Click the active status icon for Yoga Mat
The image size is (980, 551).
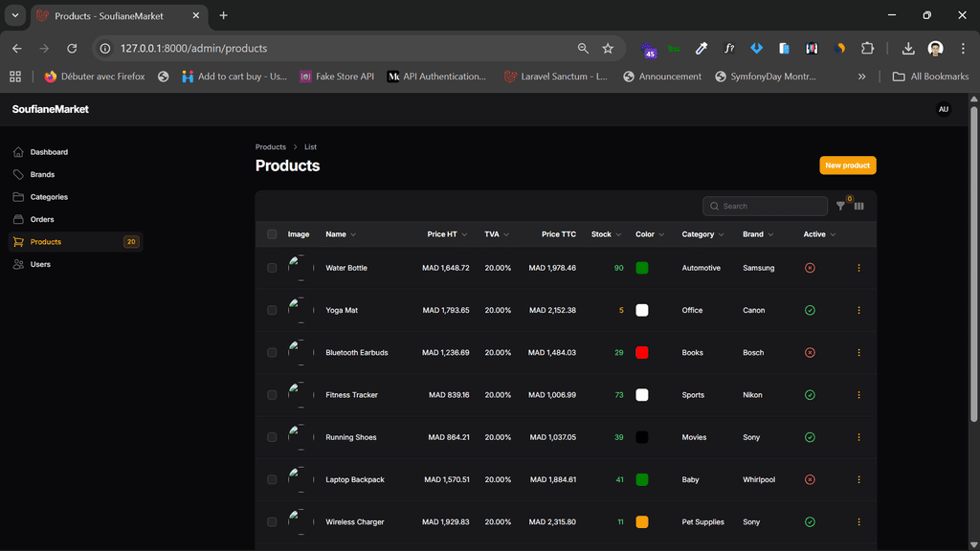(810, 310)
